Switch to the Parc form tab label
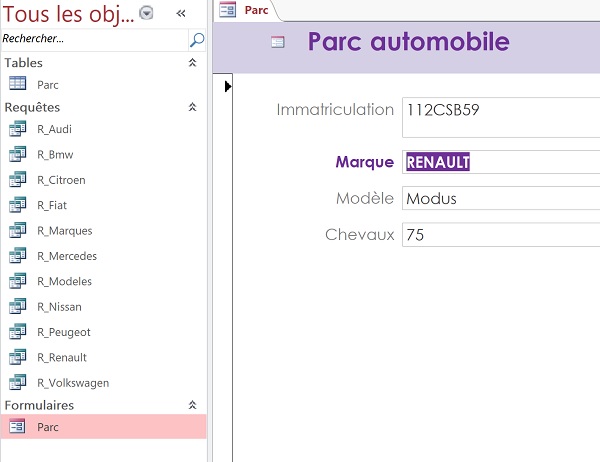 [256, 10]
